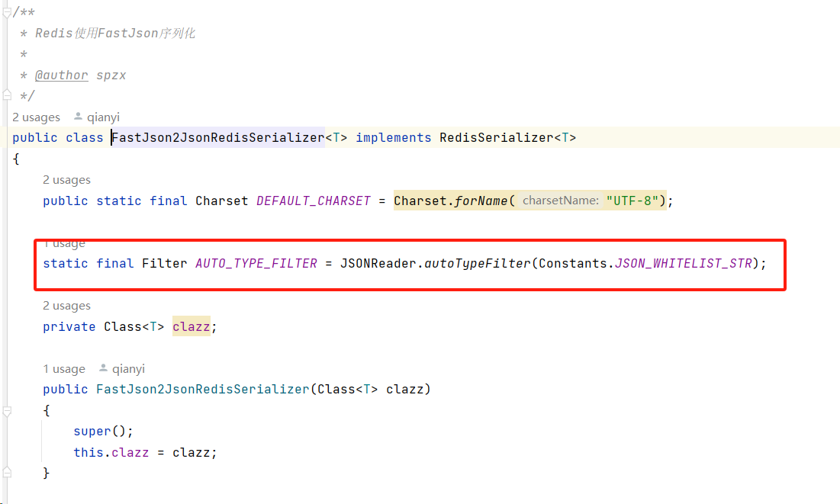Click the private keyword before Class<T>

pyautogui.click(x=69, y=326)
